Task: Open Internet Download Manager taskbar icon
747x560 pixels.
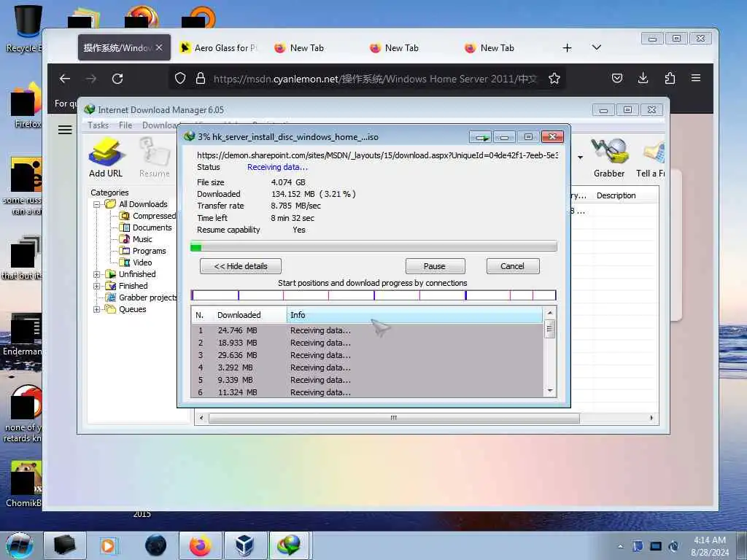Action: click(x=289, y=545)
